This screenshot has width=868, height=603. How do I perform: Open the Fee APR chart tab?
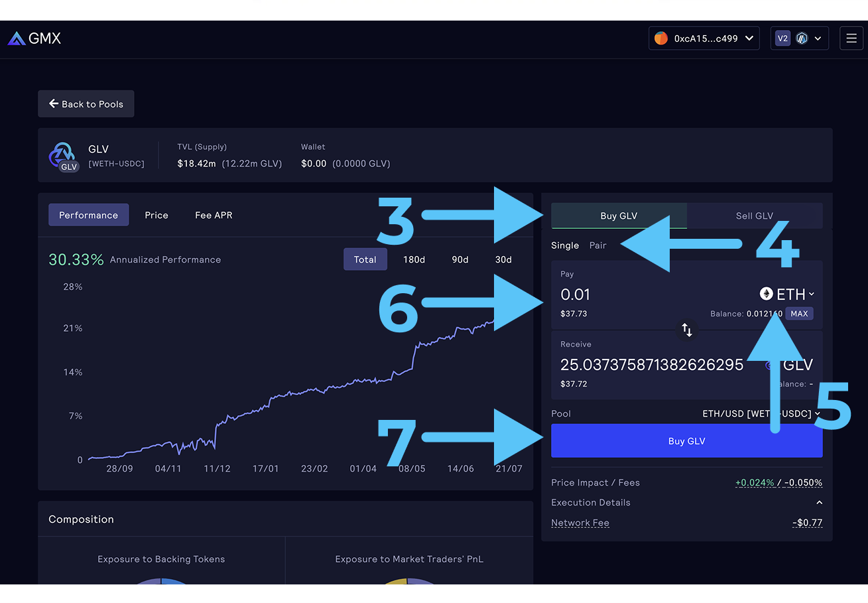pyautogui.click(x=214, y=215)
